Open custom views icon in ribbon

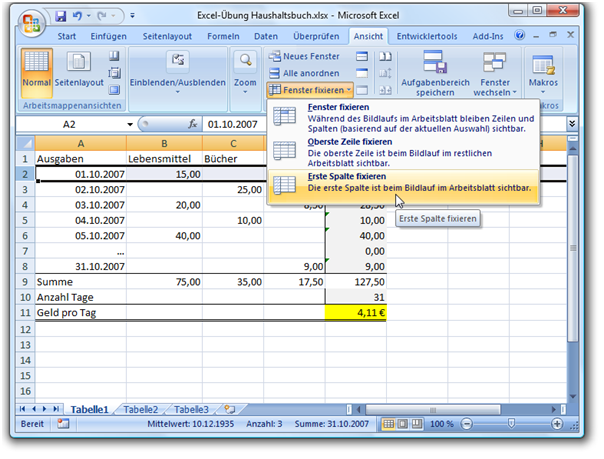tap(114, 73)
